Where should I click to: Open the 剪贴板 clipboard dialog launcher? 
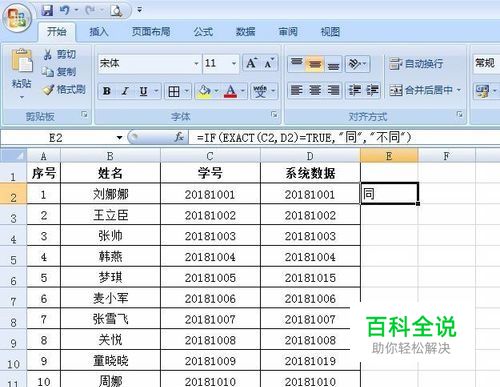coord(84,115)
